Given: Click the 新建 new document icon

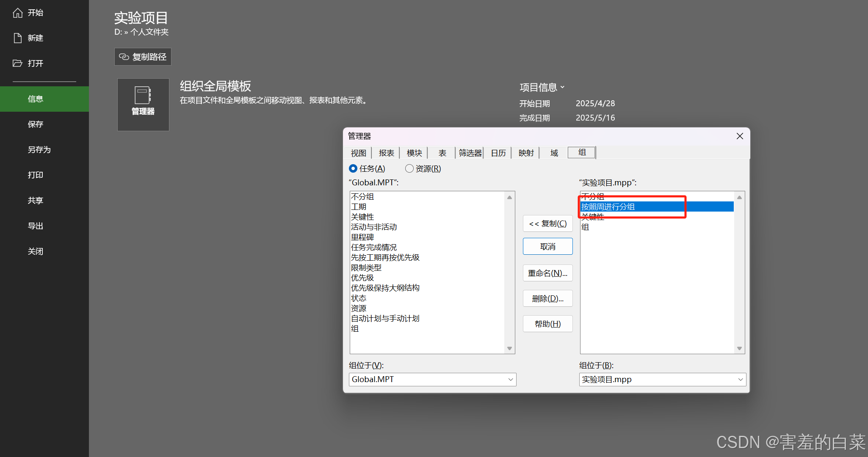Looking at the screenshot, I should point(17,38).
